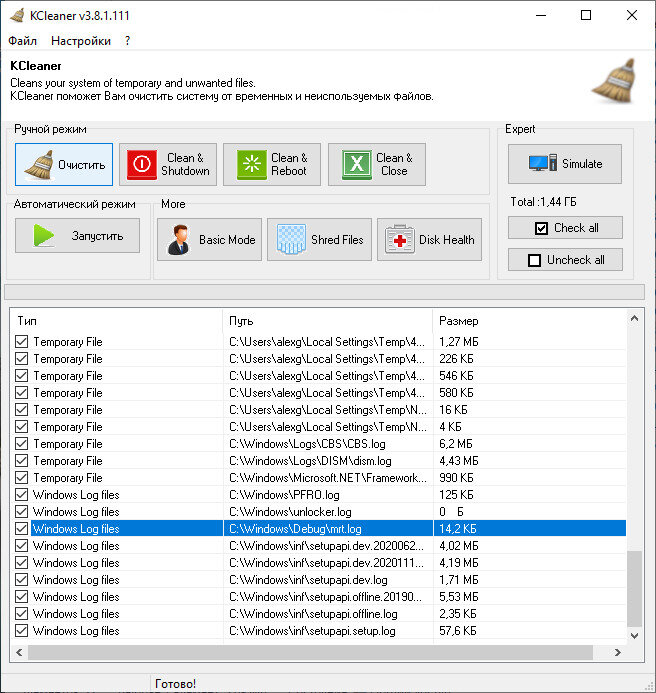Screen dimensions: 656x693
Task: Click the 57,6 КБ size cell
Action: [x=458, y=631]
